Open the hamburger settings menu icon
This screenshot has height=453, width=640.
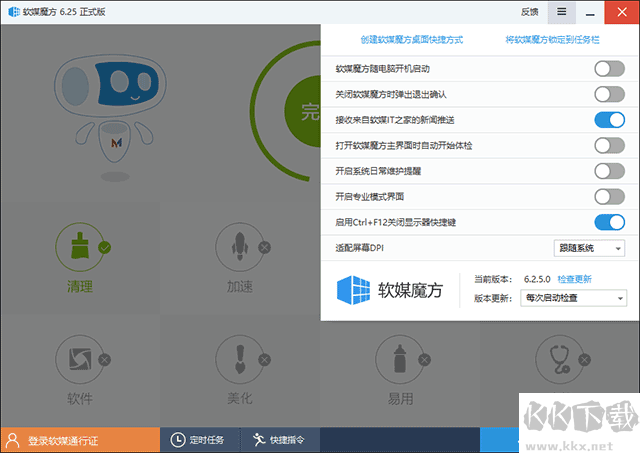click(562, 12)
